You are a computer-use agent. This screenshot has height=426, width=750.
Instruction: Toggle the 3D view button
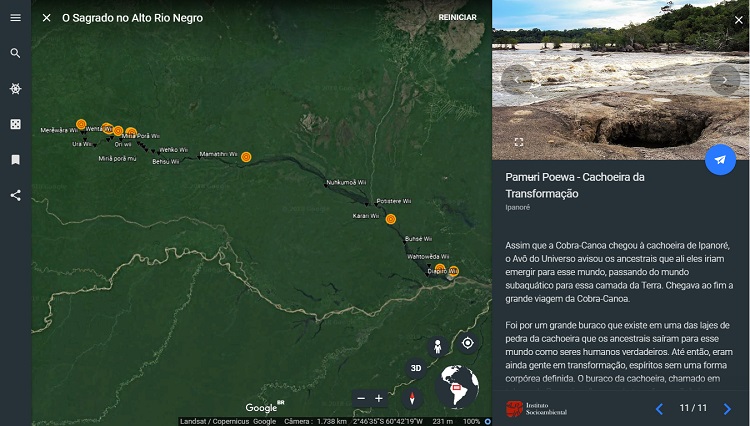[x=415, y=368]
